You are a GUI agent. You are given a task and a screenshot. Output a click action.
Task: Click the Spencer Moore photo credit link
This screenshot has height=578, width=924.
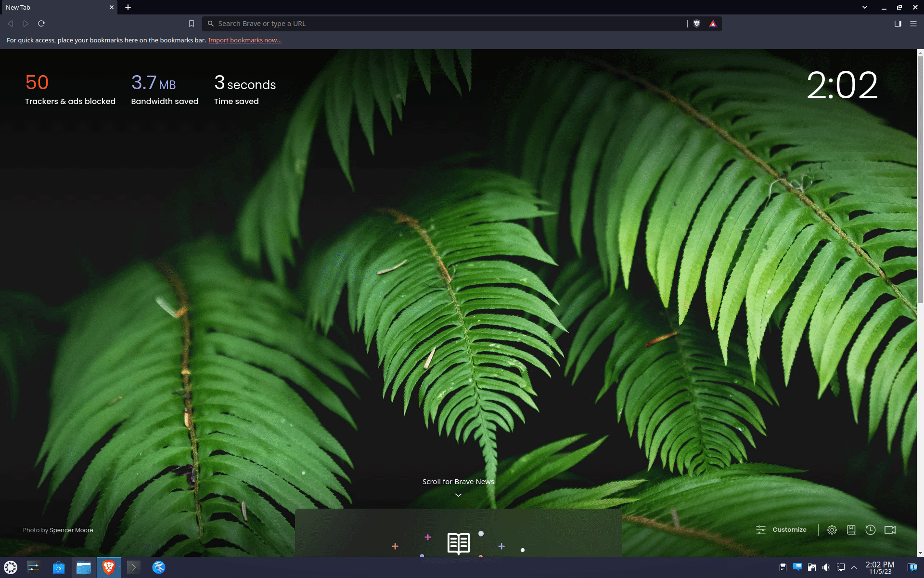point(71,530)
